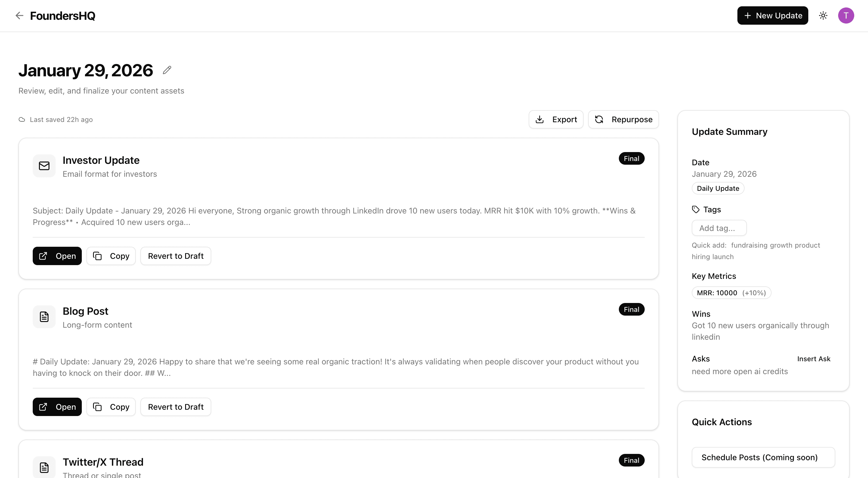Click the Twitter/X Thread document icon
Image resolution: width=868 pixels, height=478 pixels.
coord(44,467)
